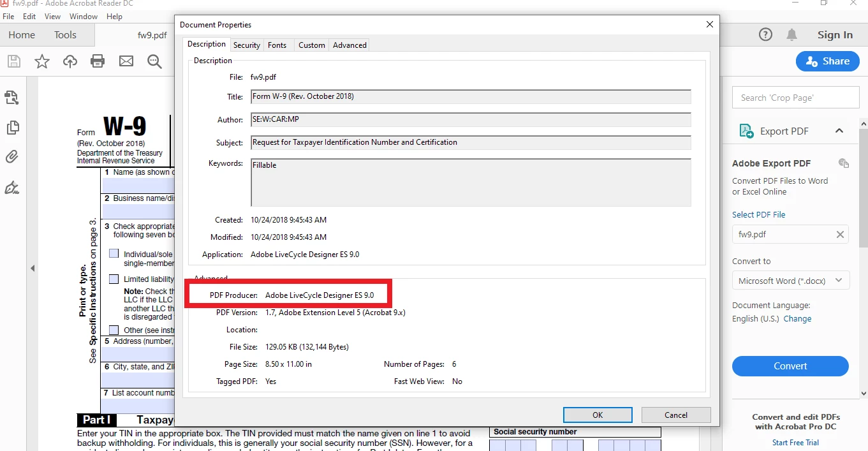Open the Edit menu
Screen dimensions: 868x451
(x=29, y=17)
